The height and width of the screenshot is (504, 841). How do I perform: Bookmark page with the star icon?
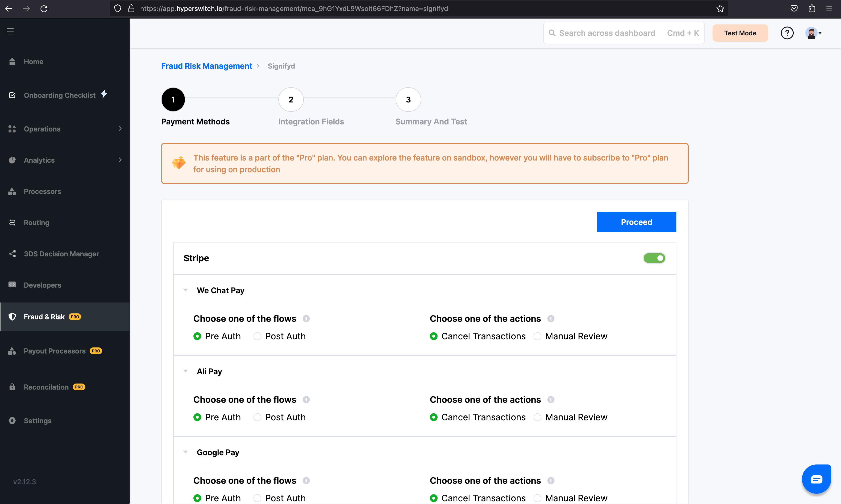tap(720, 9)
